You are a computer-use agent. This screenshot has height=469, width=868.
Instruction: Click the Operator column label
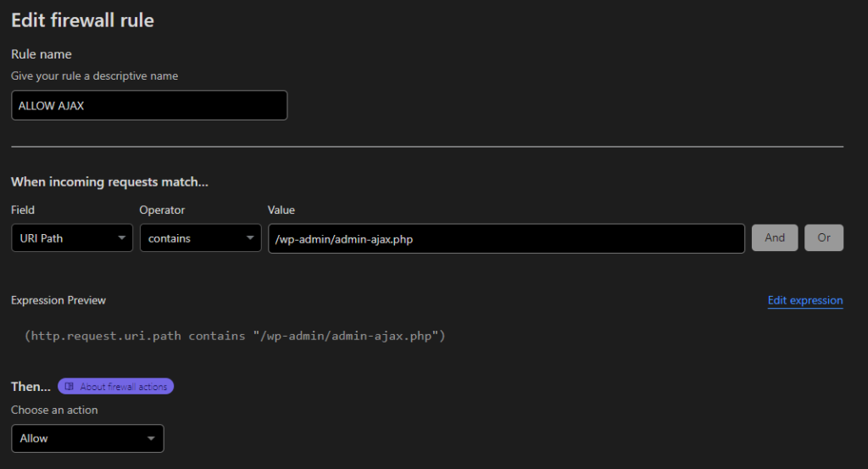click(162, 209)
